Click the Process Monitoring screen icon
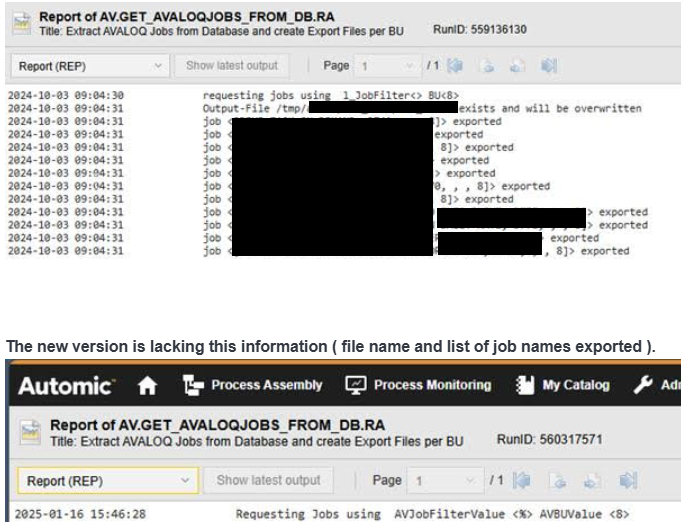Viewport: 681px width, 522px height. [x=356, y=385]
